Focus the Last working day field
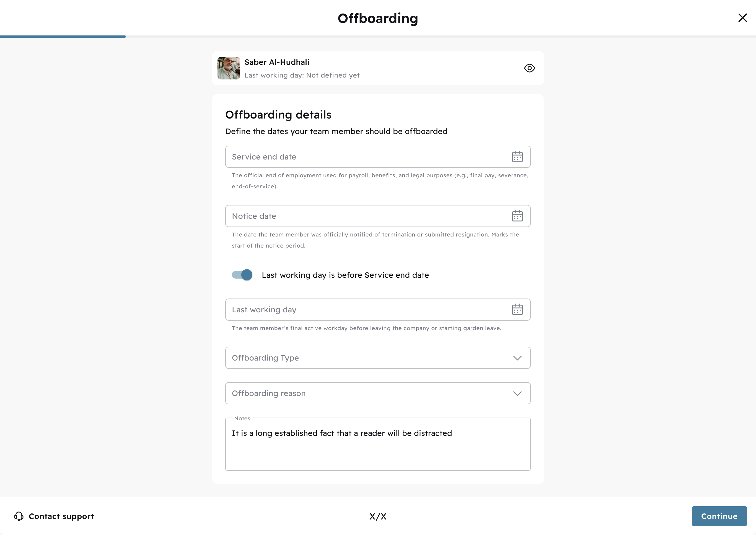 pyautogui.click(x=378, y=310)
